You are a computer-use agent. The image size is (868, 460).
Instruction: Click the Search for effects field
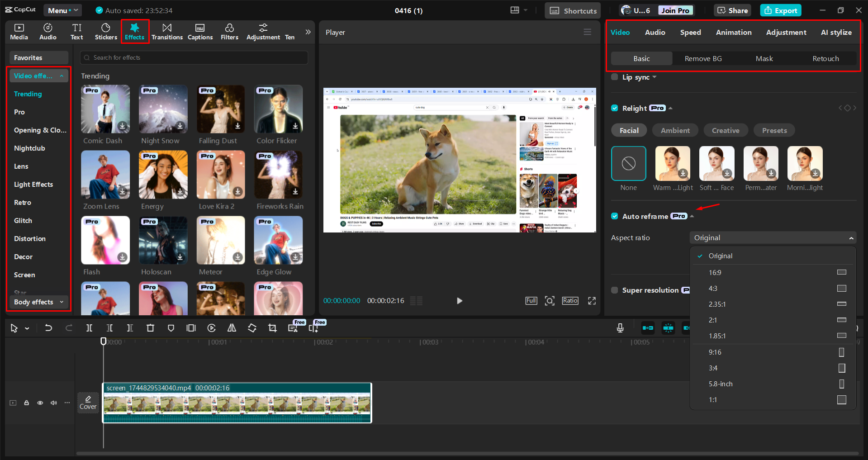click(x=194, y=57)
